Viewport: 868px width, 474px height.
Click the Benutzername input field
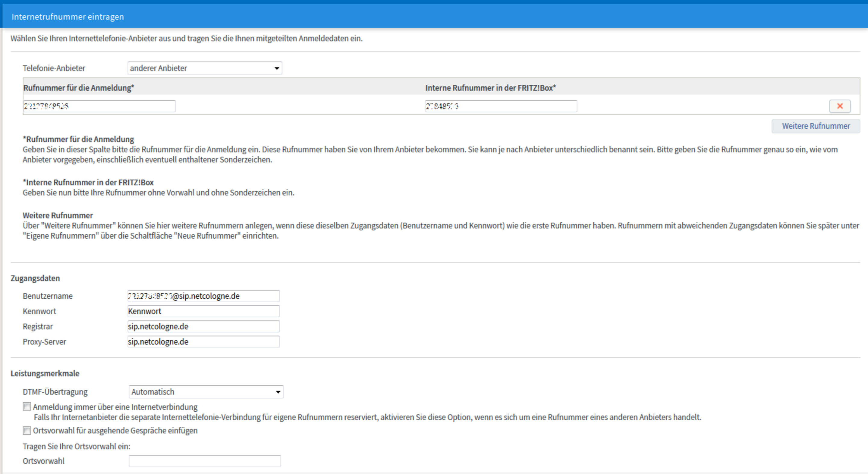(x=203, y=296)
